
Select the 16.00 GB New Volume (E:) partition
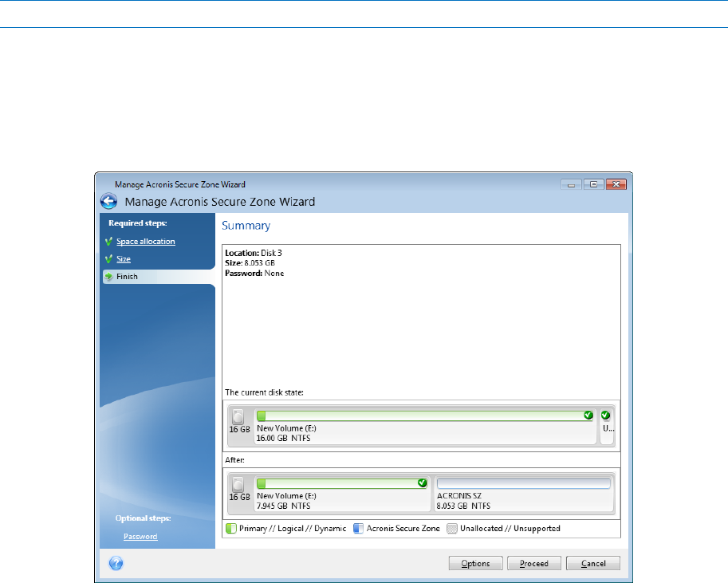pyautogui.click(x=425, y=426)
